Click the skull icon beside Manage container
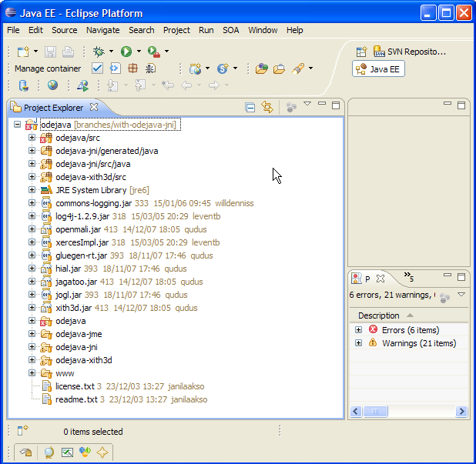 (150, 68)
